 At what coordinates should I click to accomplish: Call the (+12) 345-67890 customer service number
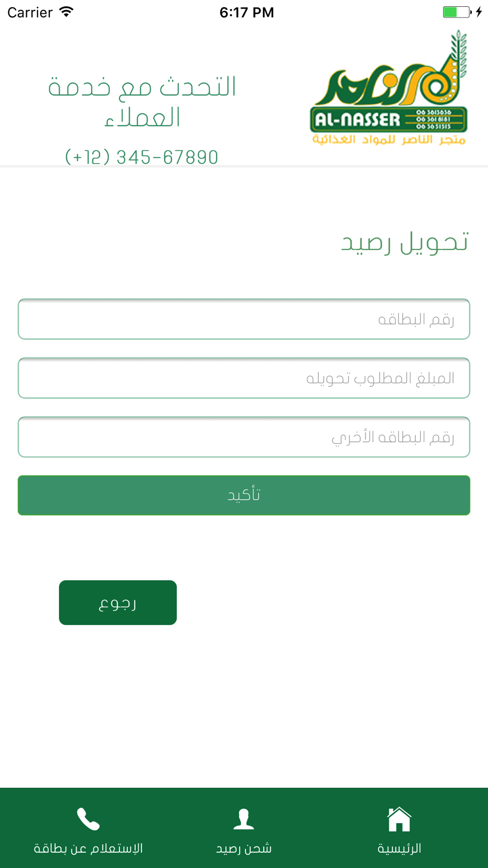pyautogui.click(x=142, y=157)
